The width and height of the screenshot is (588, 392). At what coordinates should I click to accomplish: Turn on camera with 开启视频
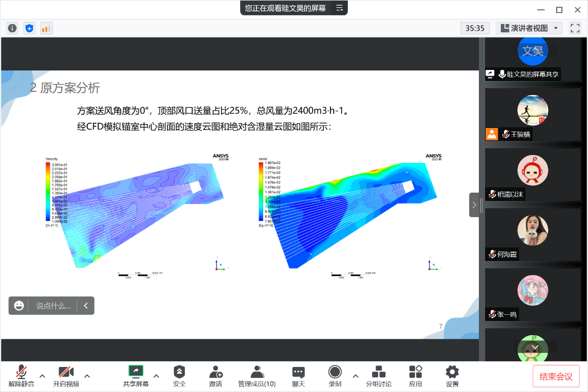pyautogui.click(x=66, y=376)
